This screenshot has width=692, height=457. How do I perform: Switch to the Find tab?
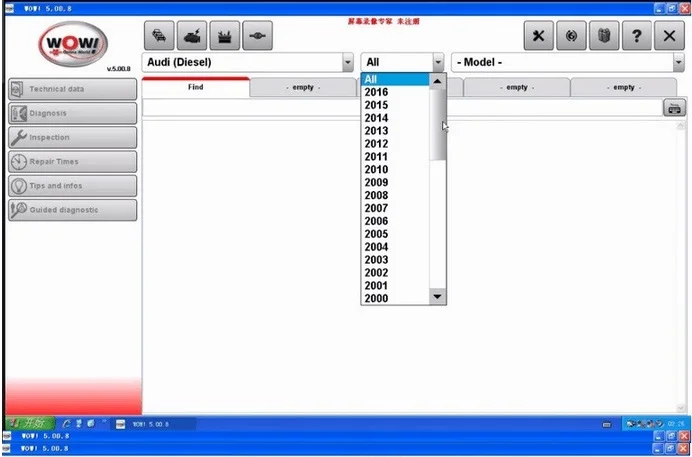click(x=196, y=87)
